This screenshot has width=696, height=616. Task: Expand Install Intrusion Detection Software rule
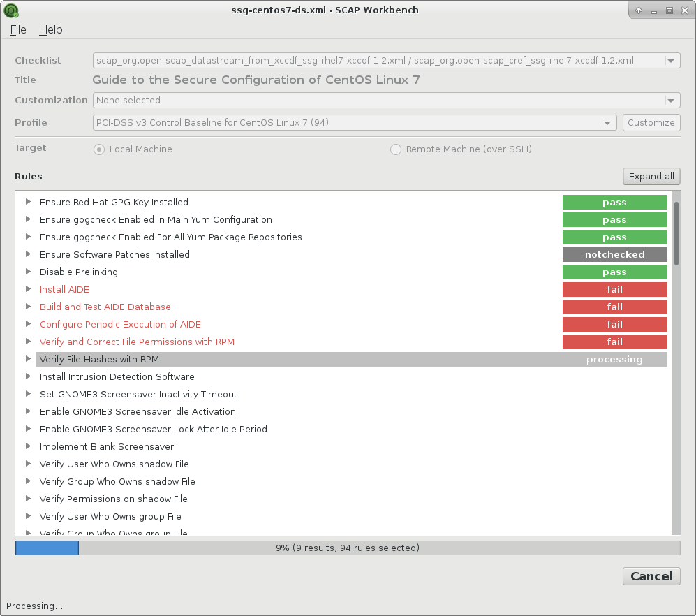(29, 376)
